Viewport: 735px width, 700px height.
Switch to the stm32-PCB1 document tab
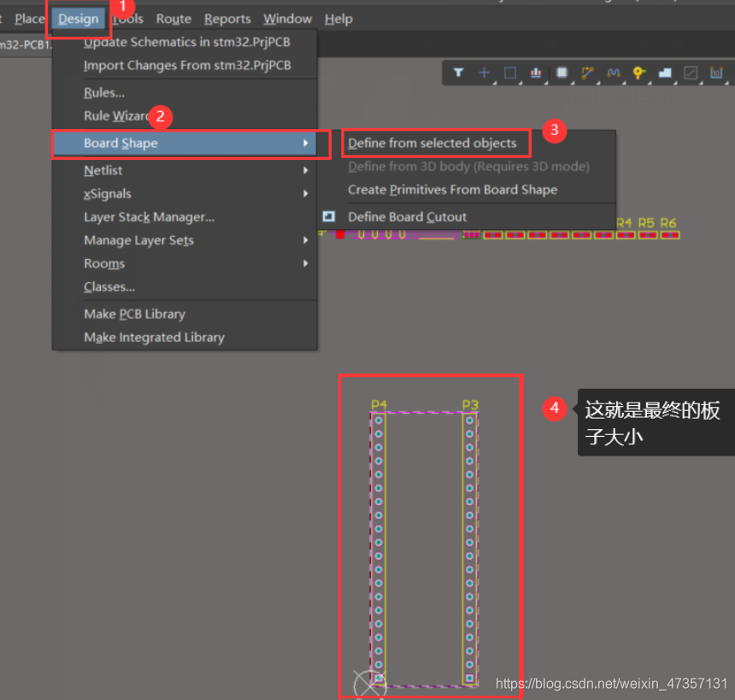(26, 45)
